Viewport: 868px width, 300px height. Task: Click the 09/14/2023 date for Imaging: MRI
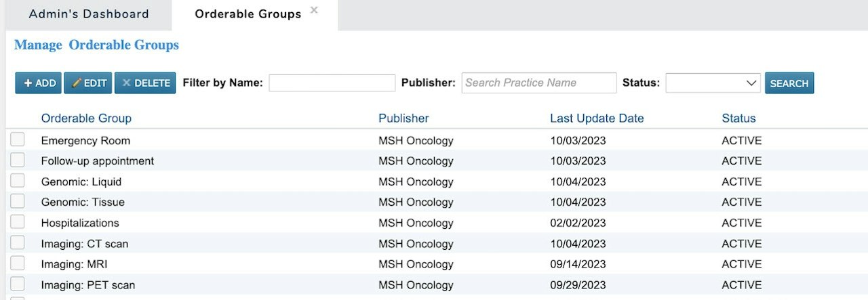tap(578, 264)
